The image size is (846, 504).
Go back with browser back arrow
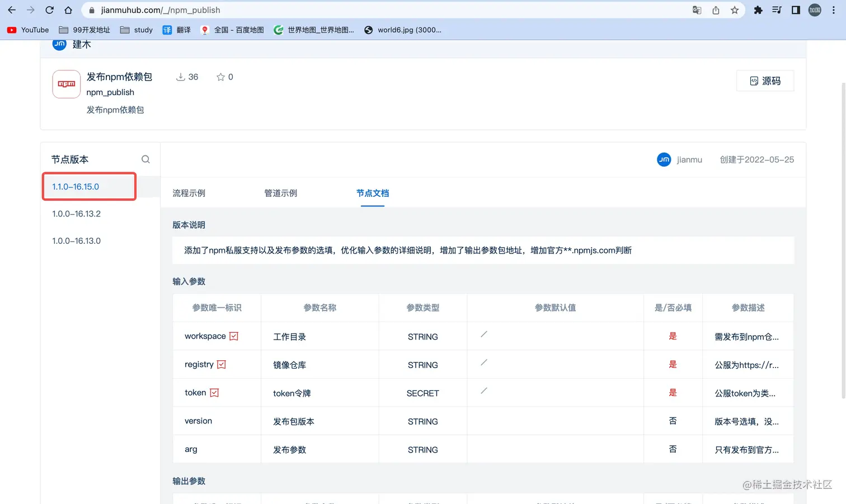12,10
